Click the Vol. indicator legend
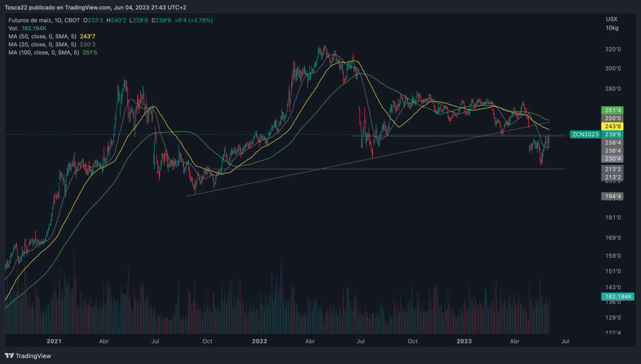641x364 pixels. (x=14, y=29)
